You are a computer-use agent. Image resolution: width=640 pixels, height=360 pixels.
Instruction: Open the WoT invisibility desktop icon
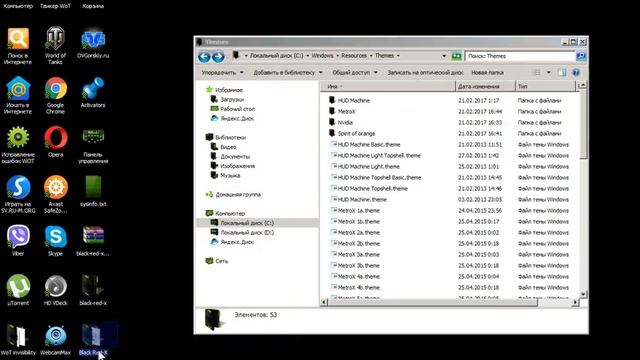(18, 340)
